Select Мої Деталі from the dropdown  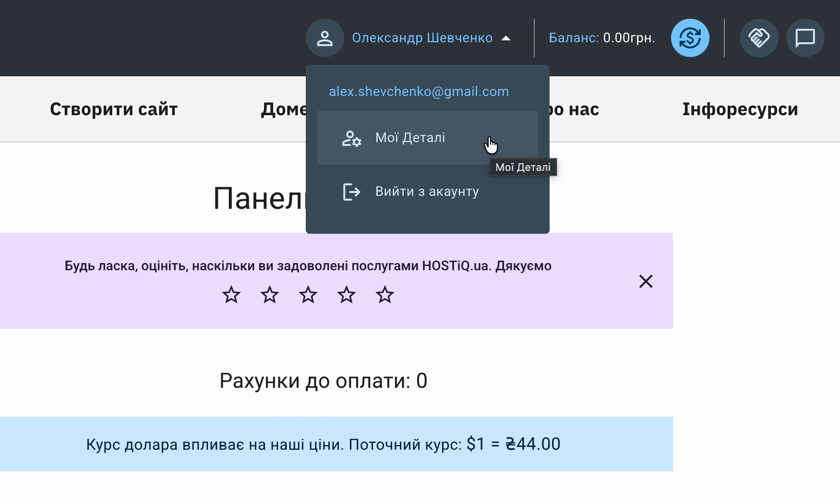410,138
